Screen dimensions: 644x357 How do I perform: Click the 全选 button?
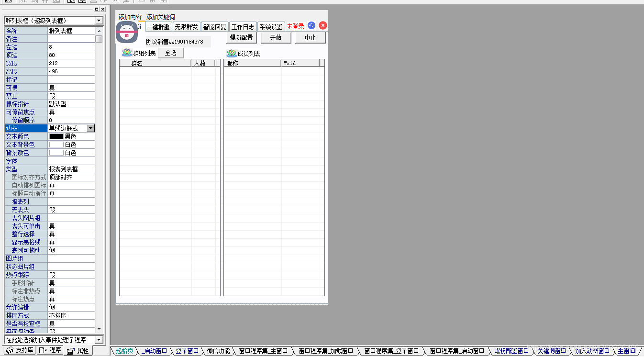[x=171, y=53]
